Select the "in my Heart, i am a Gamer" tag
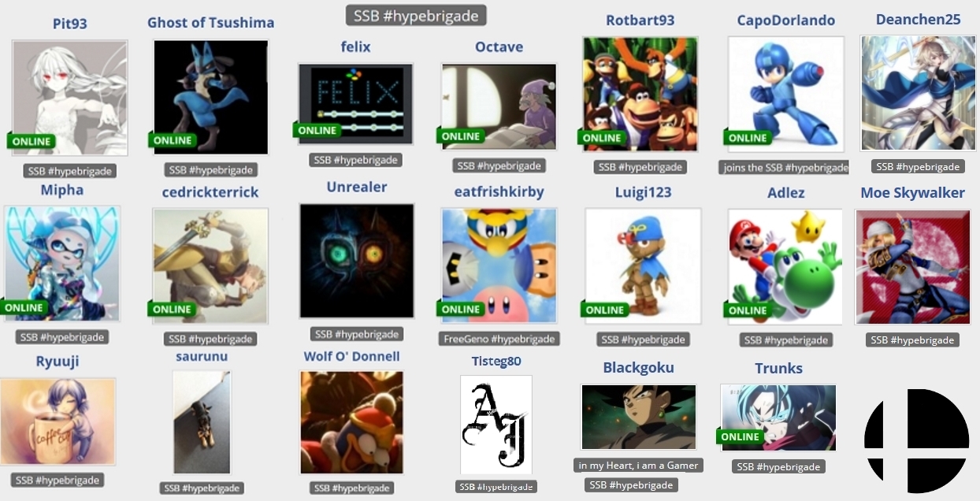Viewport: 980px width, 501px height. 639,466
